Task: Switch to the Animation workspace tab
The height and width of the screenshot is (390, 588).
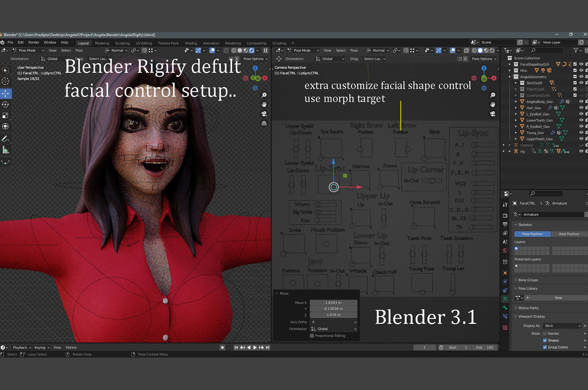Action: coord(211,43)
